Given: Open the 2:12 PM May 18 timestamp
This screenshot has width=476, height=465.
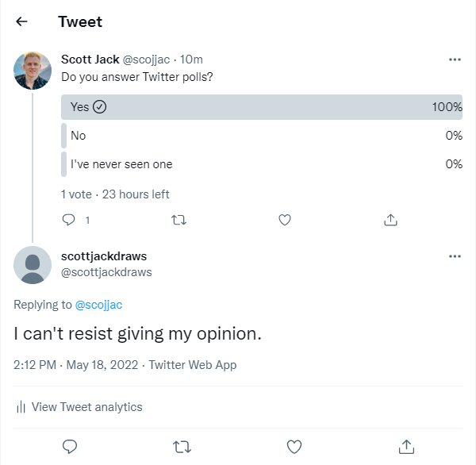Looking at the screenshot, I should (x=75, y=365).
